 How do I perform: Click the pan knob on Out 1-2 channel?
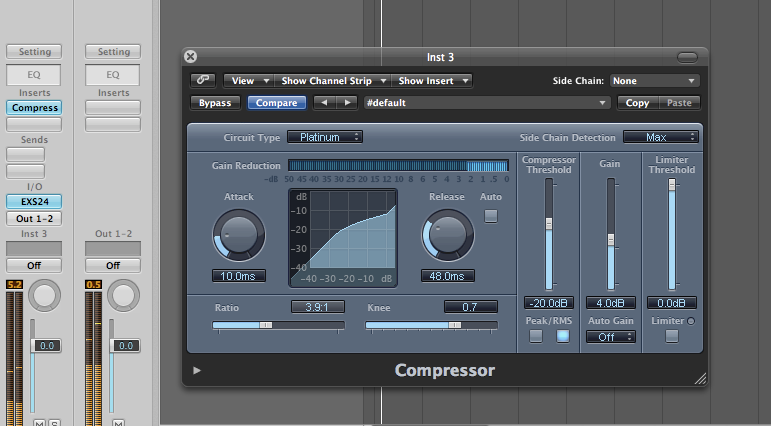(123, 295)
